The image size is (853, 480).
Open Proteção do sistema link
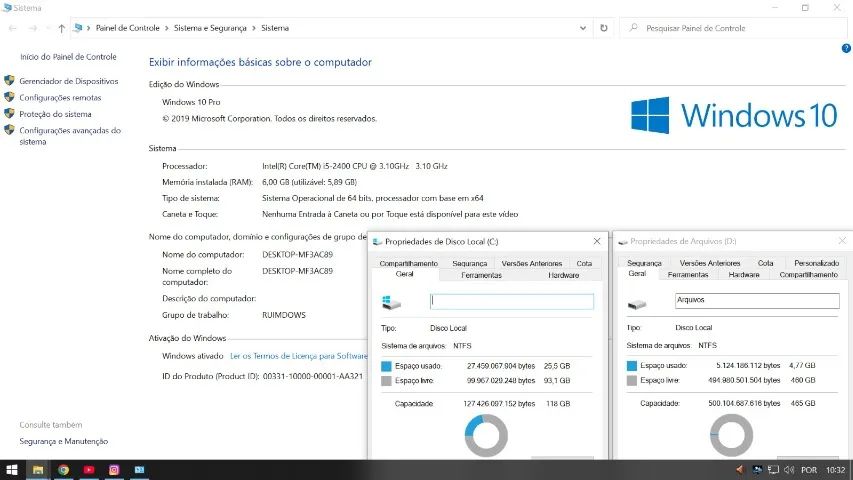[55, 114]
